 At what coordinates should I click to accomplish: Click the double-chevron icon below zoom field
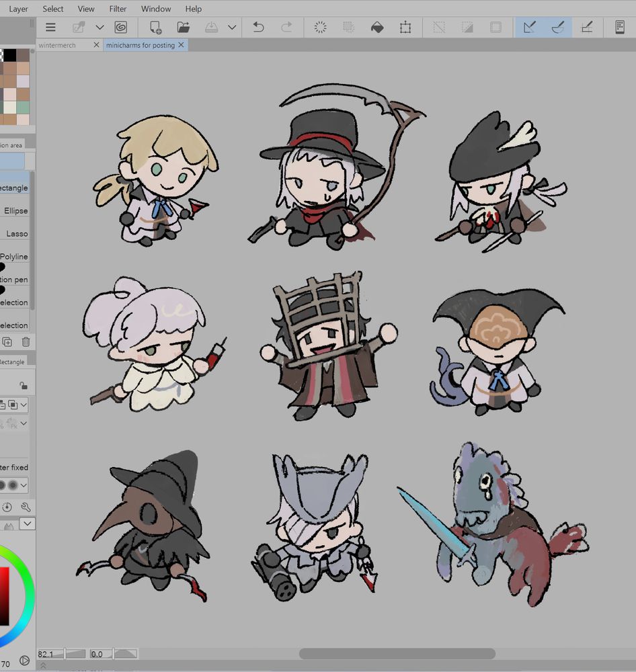[43, 665]
